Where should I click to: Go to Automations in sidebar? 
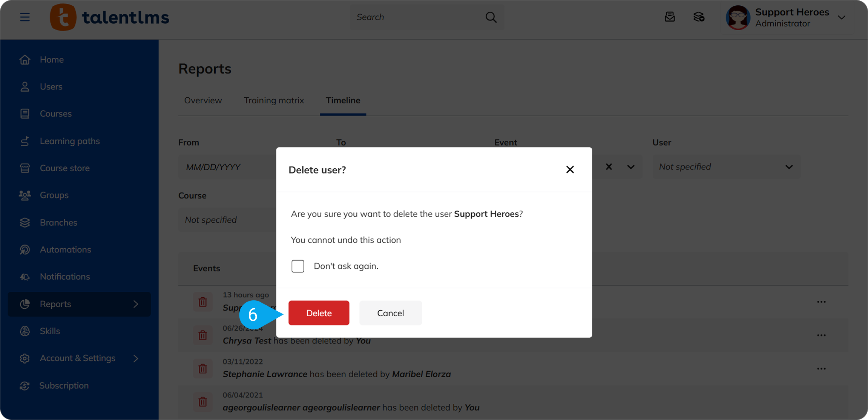click(x=65, y=249)
